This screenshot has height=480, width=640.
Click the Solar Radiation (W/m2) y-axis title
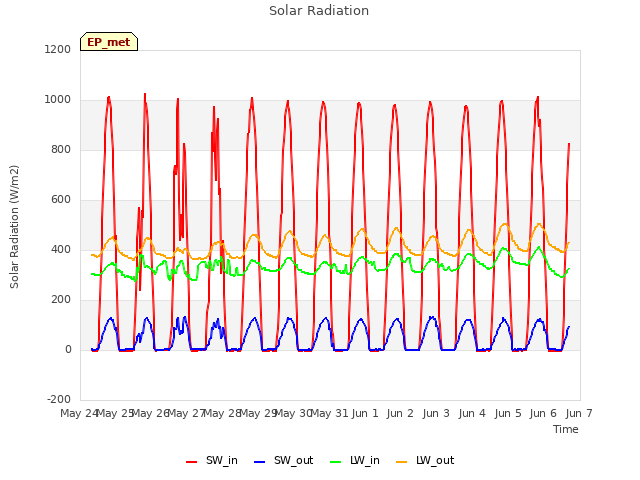pyautogui.click(x=14, y=227)
